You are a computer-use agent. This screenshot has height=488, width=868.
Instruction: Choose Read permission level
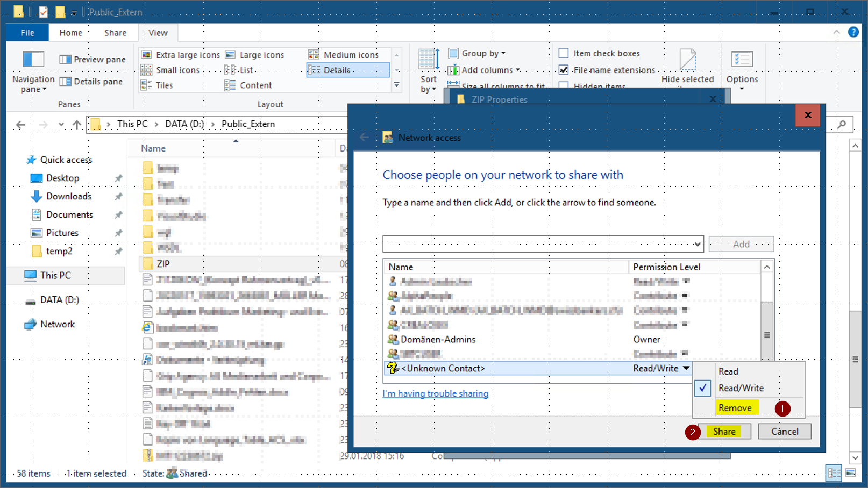(x=728, y=371)
